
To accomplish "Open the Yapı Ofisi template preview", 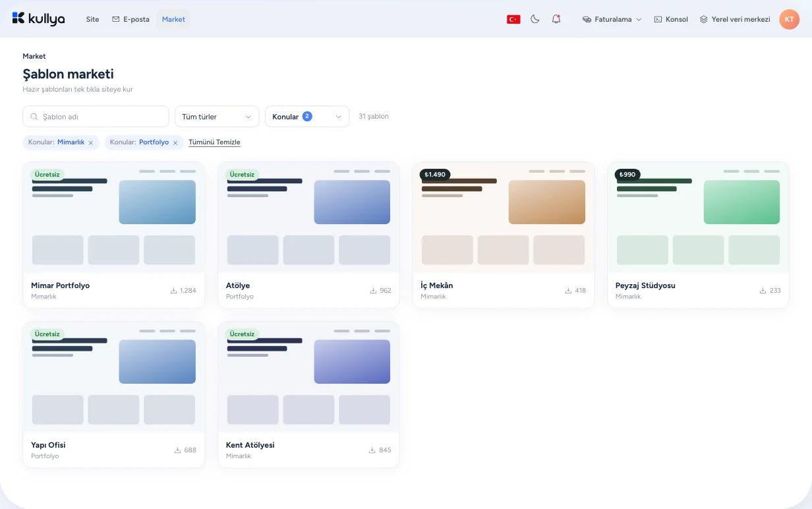I will tap(114, 377).
